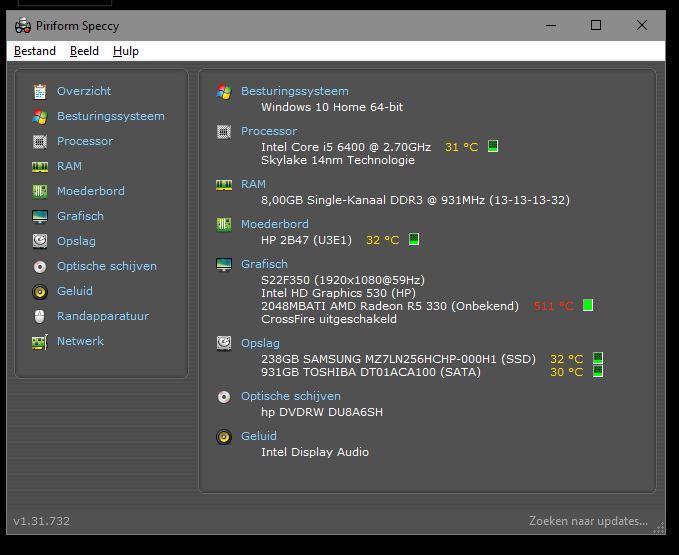Click the Optische schijven disc icon in sidebar
The image size is (679, 555).
click(40, 266)
